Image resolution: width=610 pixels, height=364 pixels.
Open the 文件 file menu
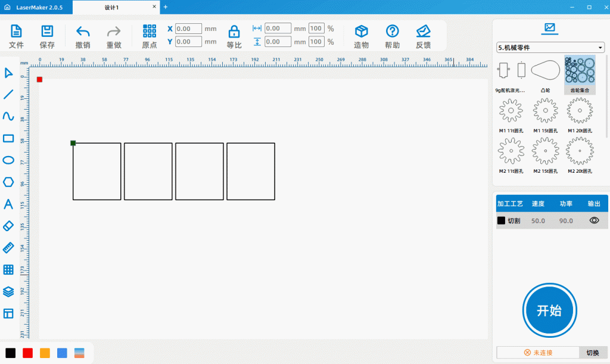tap(17, 36)
